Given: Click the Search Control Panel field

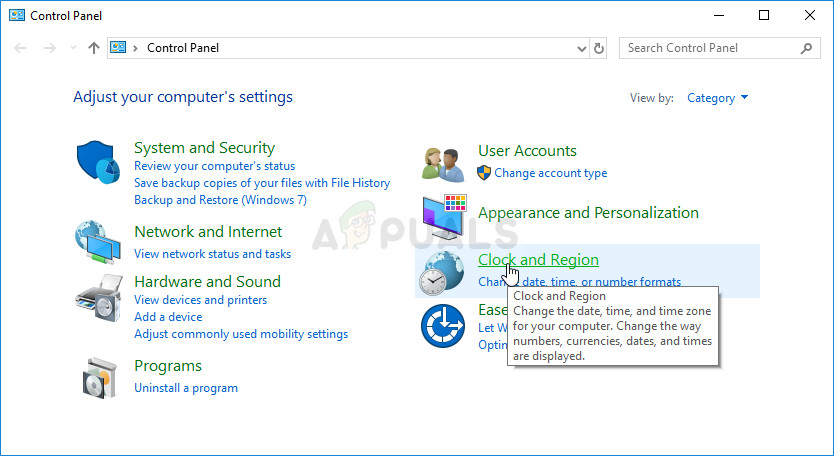Looking at the screenshot, I should point(712,48).
